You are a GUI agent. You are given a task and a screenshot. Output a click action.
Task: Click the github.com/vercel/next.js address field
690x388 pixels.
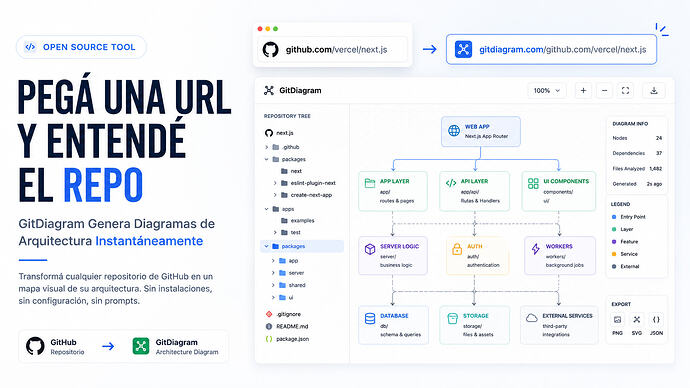[333, 49]
